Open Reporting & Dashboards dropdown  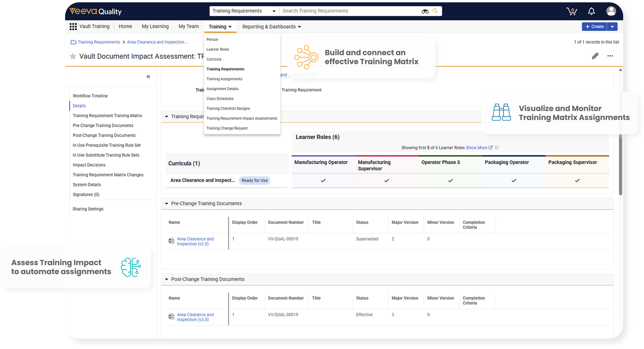tap(272, 27)
